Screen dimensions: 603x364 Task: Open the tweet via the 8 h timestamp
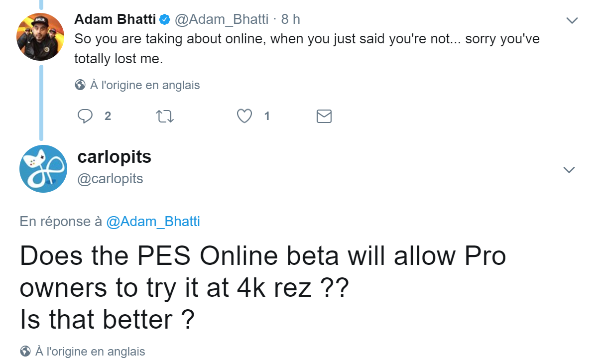(290, 19)
